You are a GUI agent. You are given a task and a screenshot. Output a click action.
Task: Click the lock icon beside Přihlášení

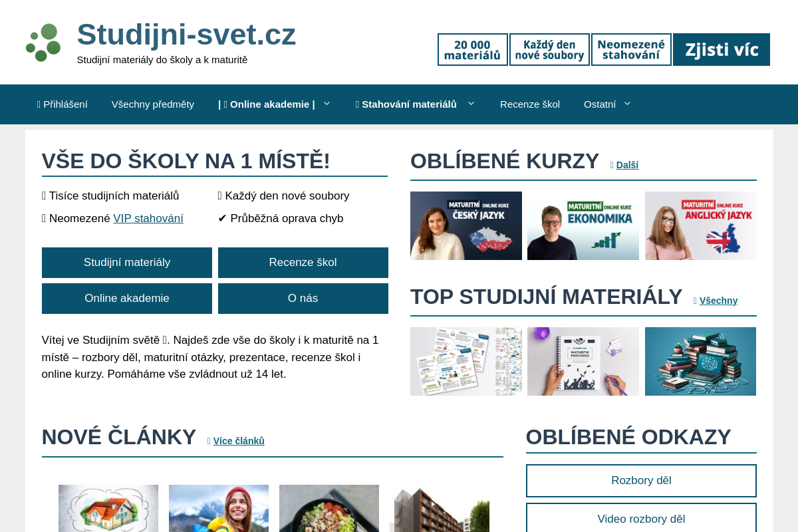pyautogui.click(x=39, y=104)
